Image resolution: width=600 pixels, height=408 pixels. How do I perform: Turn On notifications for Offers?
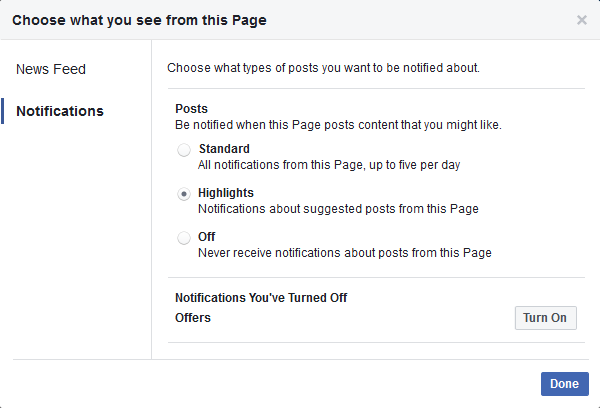(545, 318)
